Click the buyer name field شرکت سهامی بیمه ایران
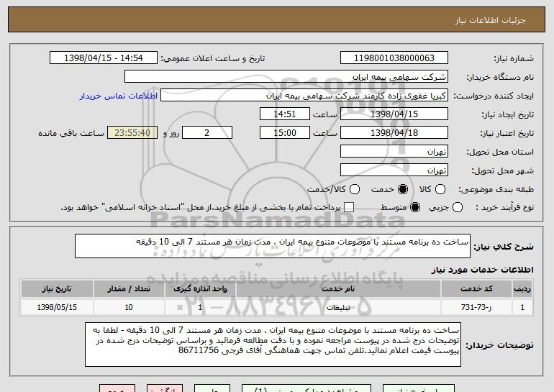This screenshot has width=554, height=392. (x=286, y=77)
